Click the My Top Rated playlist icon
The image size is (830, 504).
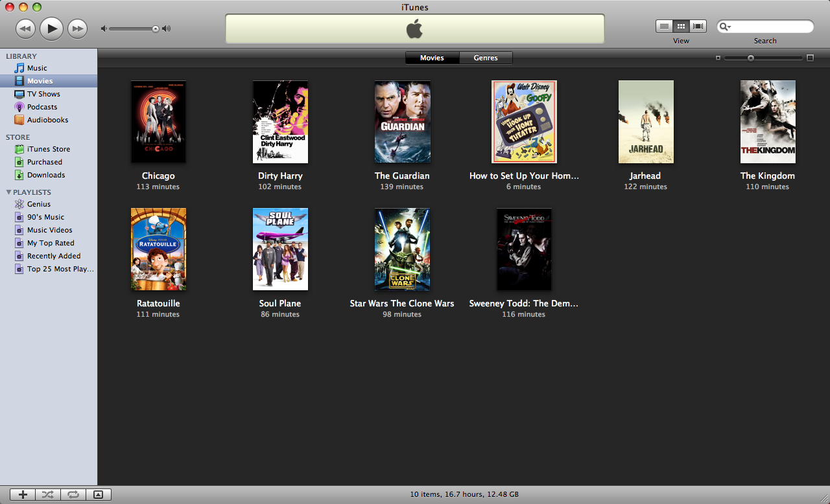(19, 243)
